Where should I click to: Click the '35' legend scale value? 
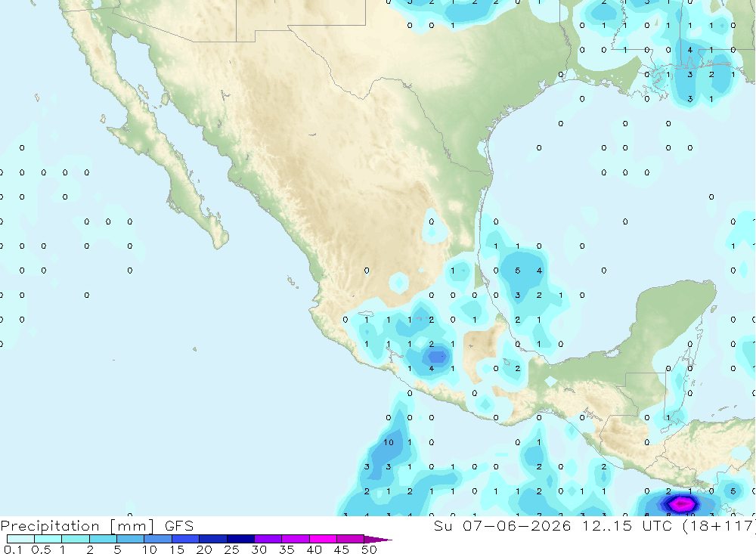287,549
